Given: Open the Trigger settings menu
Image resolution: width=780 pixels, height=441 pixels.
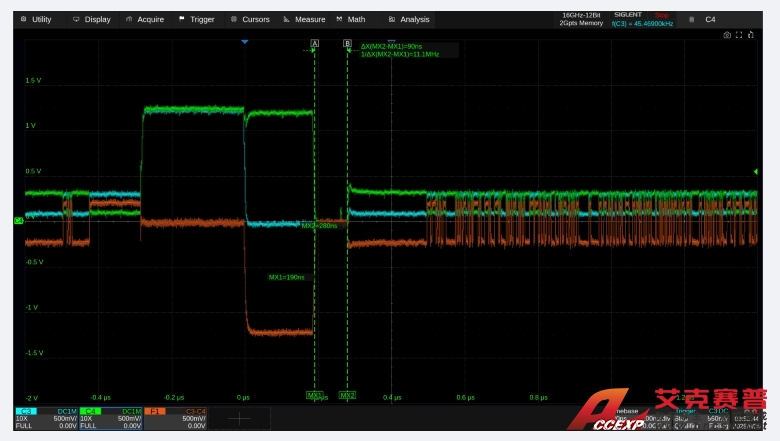Looking at the screenshot, I should pyautogui.click(x=196, y=19).
